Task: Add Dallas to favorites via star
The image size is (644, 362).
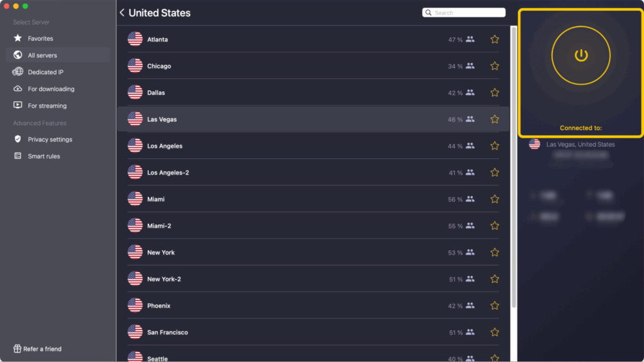Action: [x=495, y=92]
